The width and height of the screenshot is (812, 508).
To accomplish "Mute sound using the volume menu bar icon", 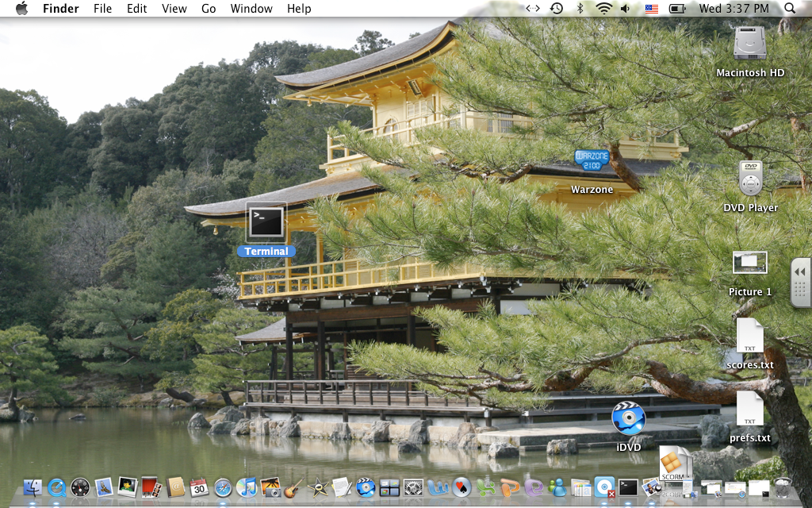I will [626, 8].
